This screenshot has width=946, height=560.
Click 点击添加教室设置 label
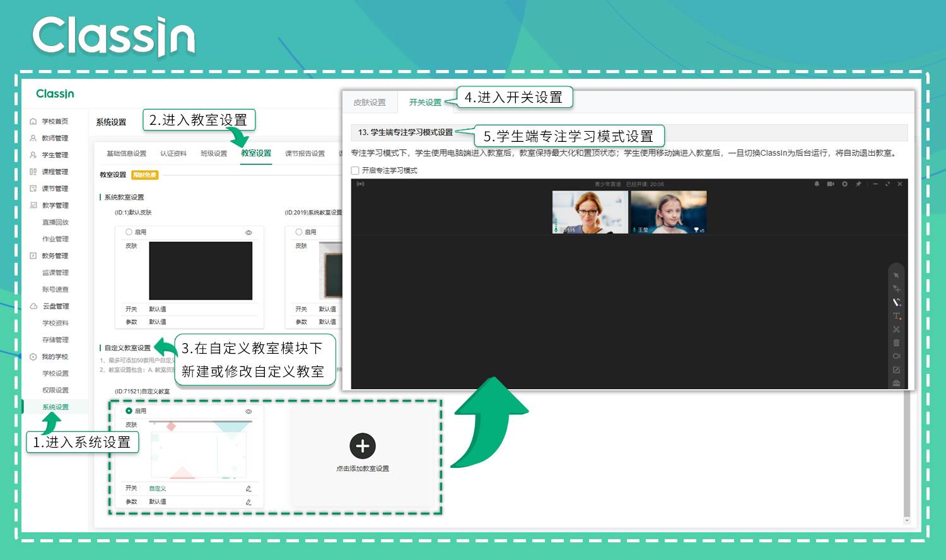click(x=363, y=469)
